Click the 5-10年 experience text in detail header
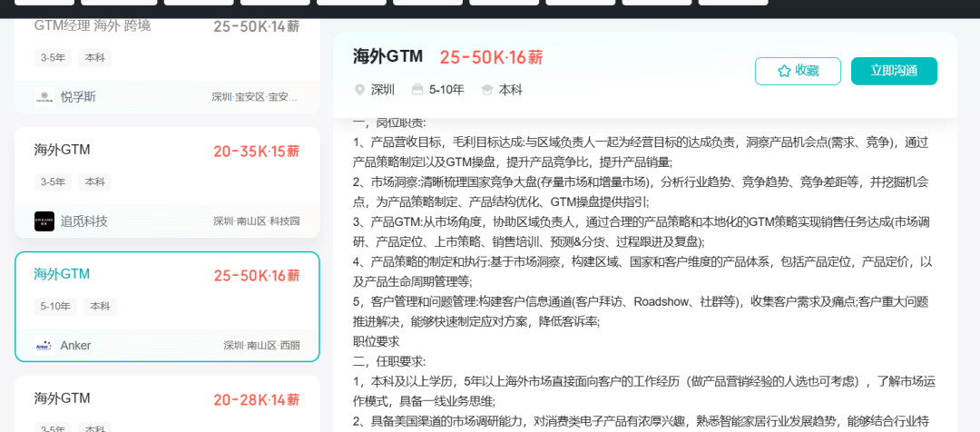The image size is (980, 432). coord(446,90)
